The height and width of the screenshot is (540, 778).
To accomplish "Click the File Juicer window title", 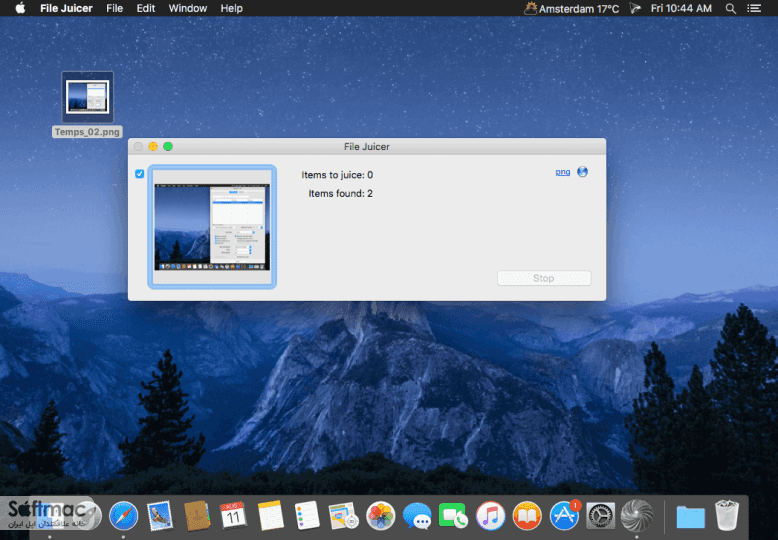I will click(367, 146).
